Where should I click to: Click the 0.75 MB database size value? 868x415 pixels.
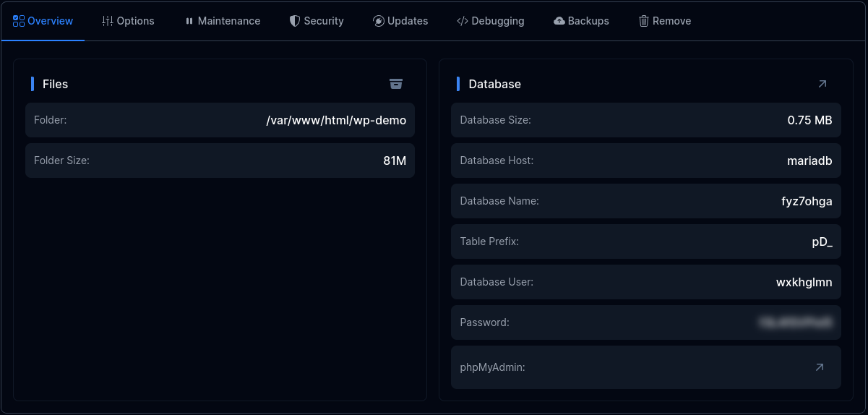809,120
